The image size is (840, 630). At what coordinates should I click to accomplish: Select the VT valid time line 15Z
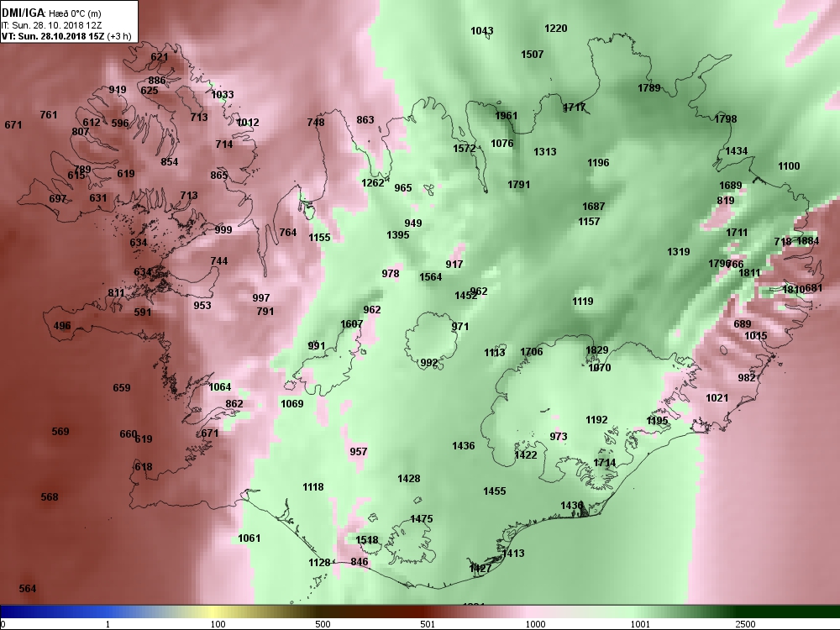point(66,36)
